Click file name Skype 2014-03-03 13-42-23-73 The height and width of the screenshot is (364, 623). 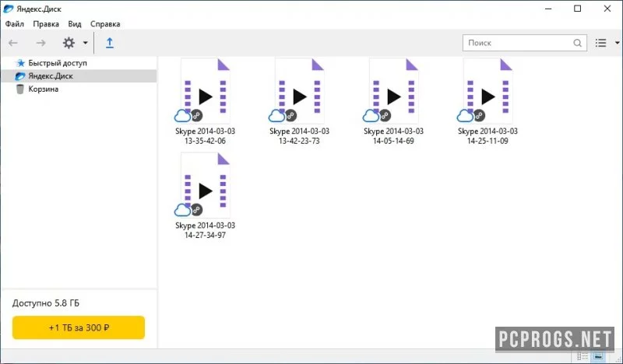tap(299, 136)
